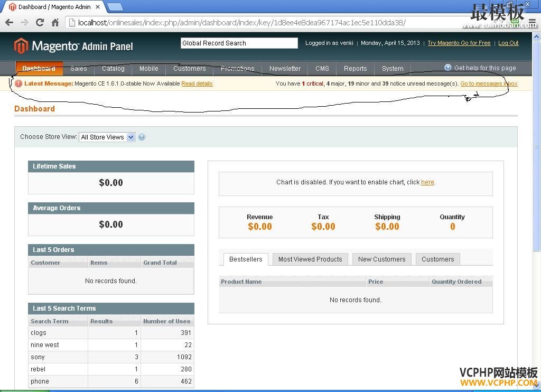Screen dimensions: 541x392
Task: Click the Grand Total column header
Action: (167, 263)
